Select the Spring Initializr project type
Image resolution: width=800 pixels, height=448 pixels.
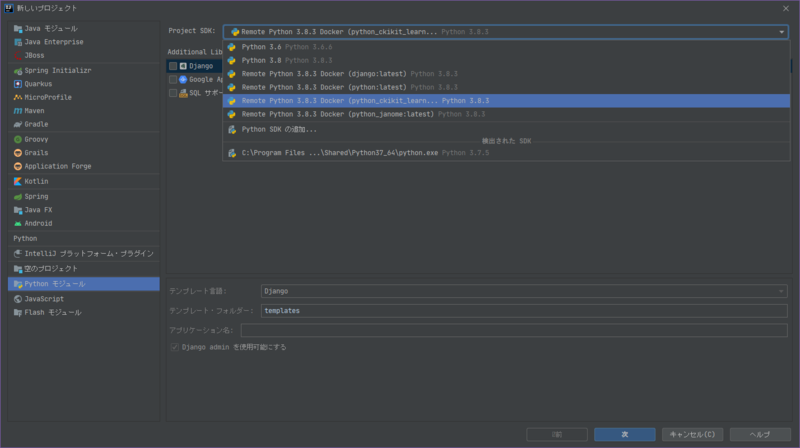(84, 70)
